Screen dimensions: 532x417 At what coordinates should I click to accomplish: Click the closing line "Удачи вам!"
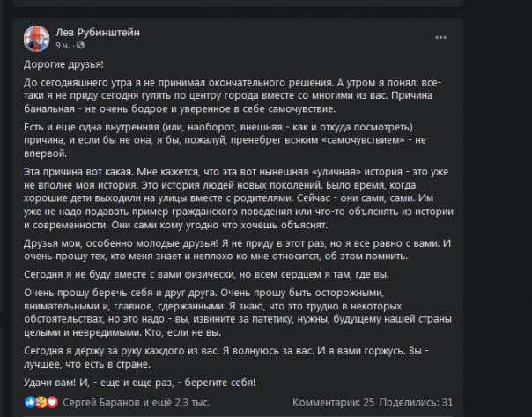pos(141,383)
